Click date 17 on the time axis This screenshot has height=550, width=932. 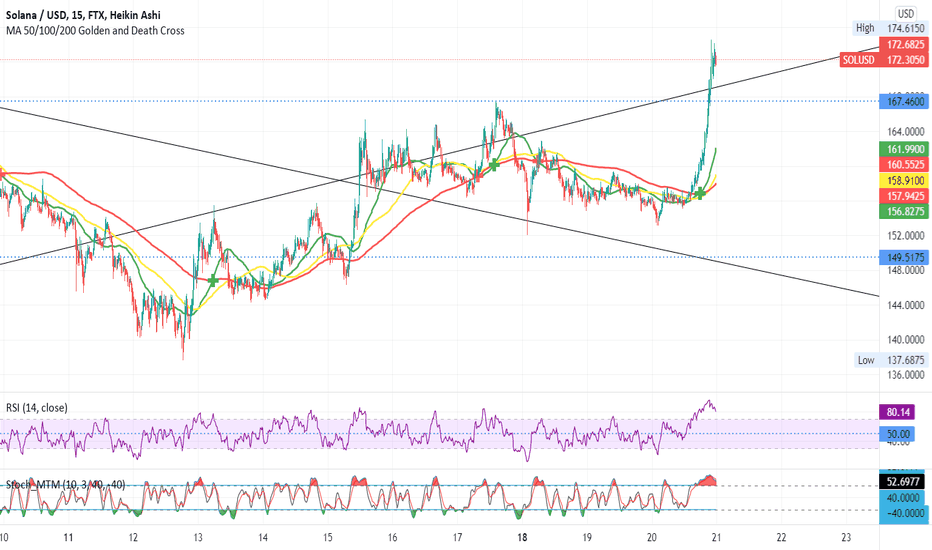457,538
